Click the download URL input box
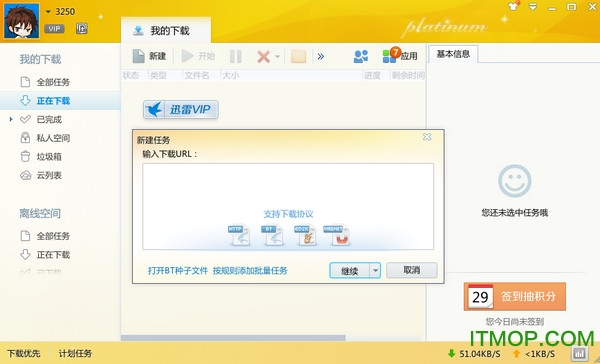 pos(288,206)
